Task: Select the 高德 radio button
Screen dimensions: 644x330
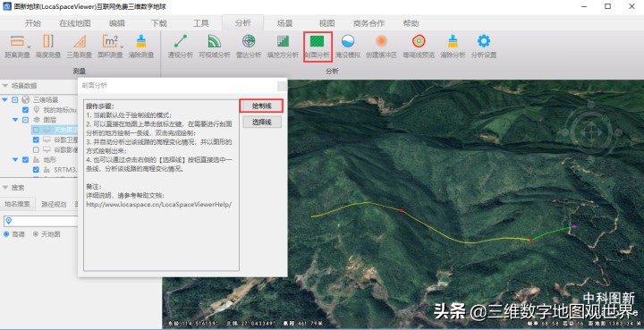Action: 6,234
